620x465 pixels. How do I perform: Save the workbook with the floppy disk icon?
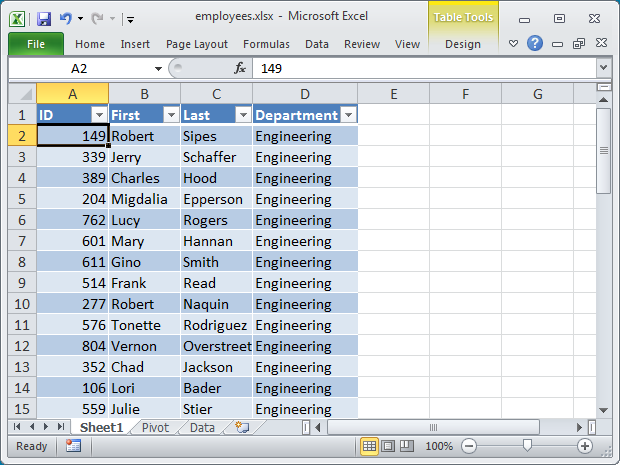click(44, 19)
